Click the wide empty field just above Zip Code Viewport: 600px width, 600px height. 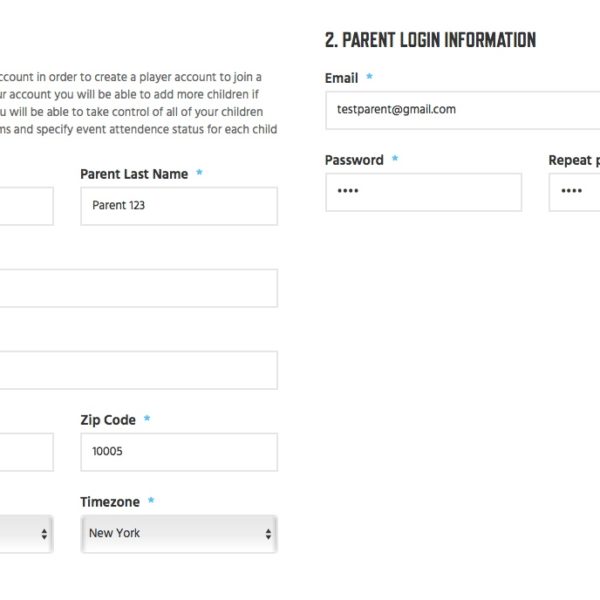coord(139,370)
